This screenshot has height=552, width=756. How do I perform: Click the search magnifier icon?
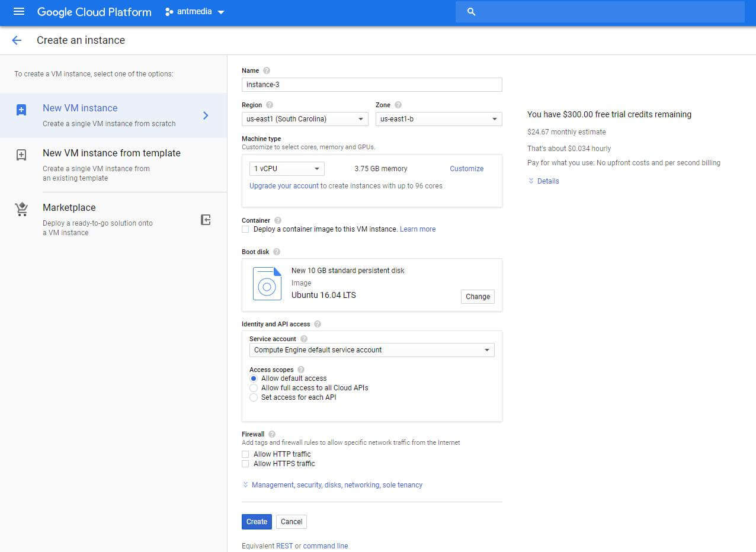pyautogui.click(x=472, y=12)
